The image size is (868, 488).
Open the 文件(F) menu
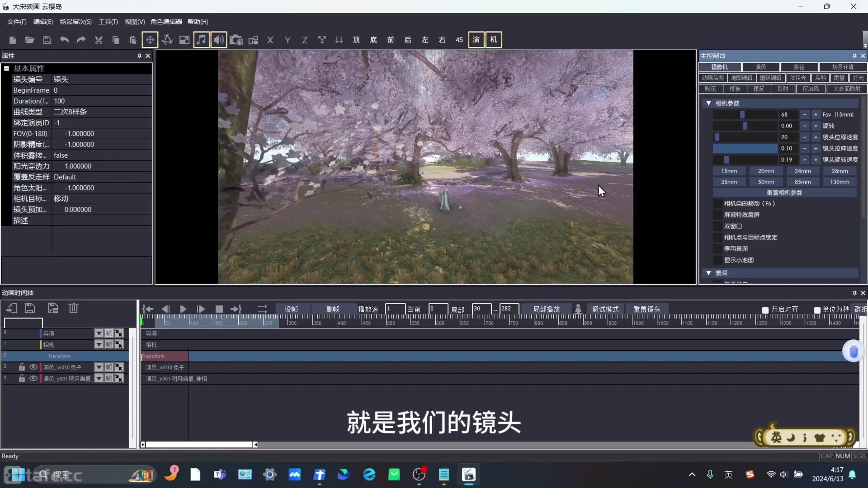[17, 22]
